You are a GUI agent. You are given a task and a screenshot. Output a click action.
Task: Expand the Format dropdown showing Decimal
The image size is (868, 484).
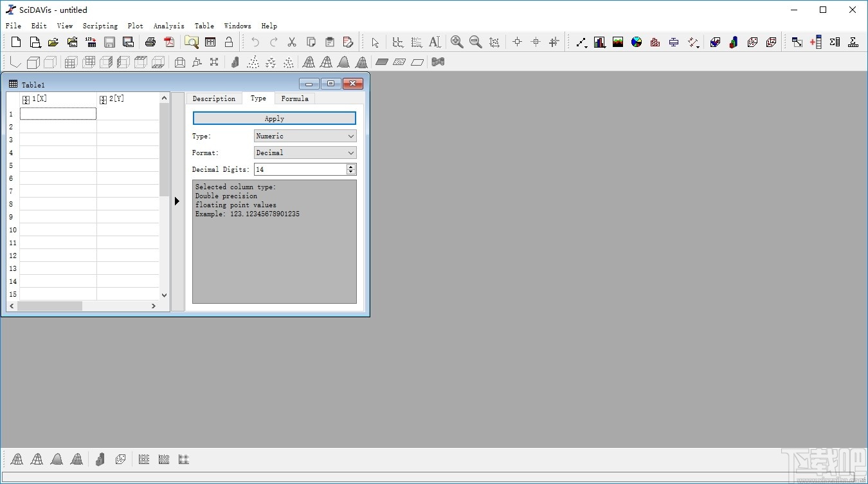pyautogui.click(x=305, y=153)
